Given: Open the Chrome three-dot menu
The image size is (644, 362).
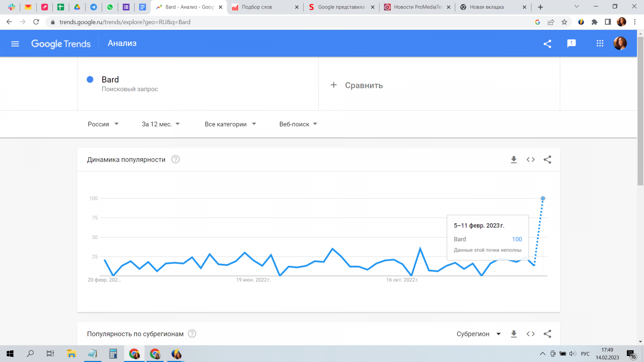Looking at the screenshot, I should [x=635, y=22].
